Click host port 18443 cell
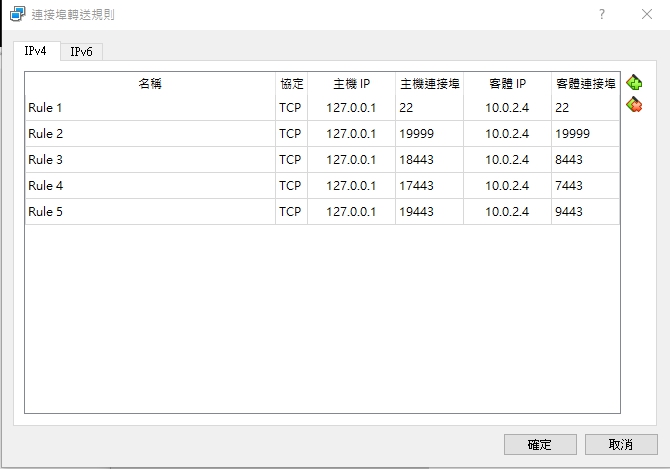670x469 pixels. tap(429, 160)
